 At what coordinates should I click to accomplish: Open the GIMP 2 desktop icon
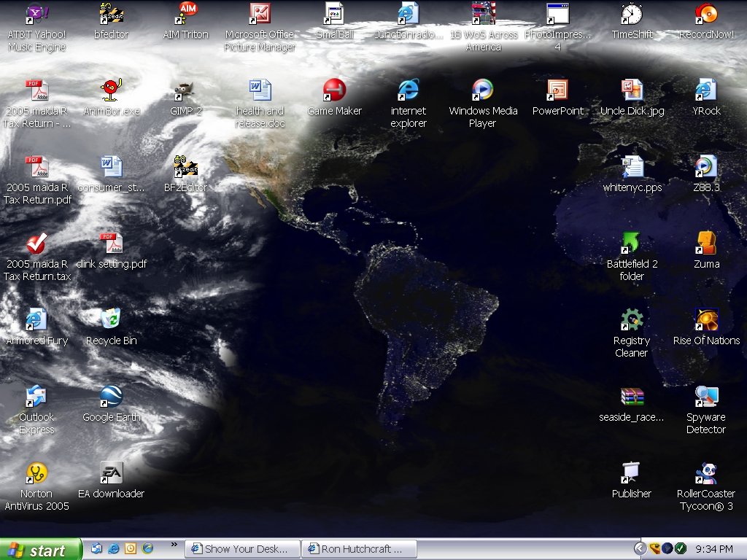(185, 93)
